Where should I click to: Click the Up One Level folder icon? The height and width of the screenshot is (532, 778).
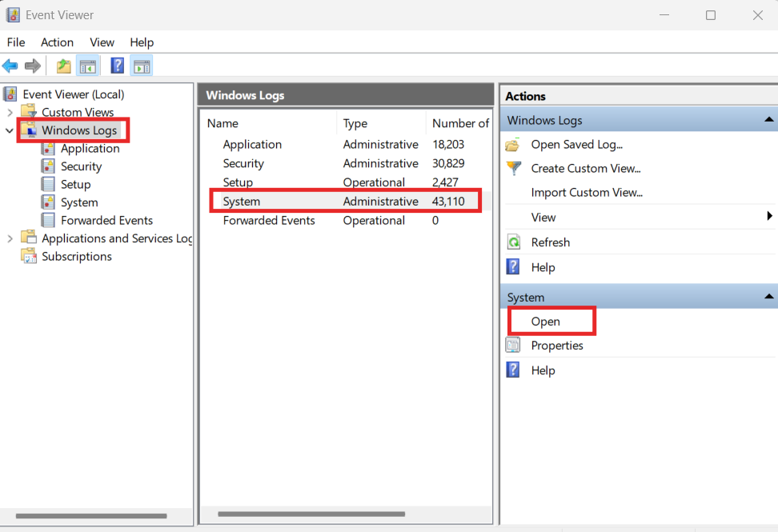[x=64, y=66]
